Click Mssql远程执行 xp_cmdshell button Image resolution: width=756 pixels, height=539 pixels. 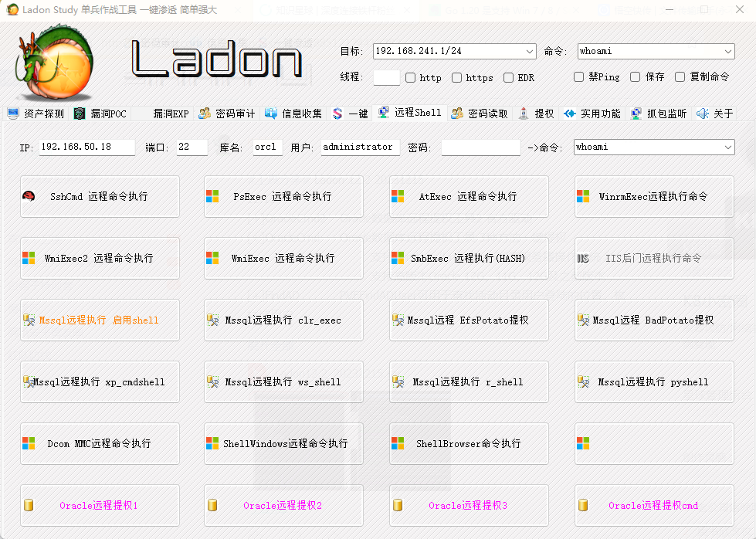point(100,381)
